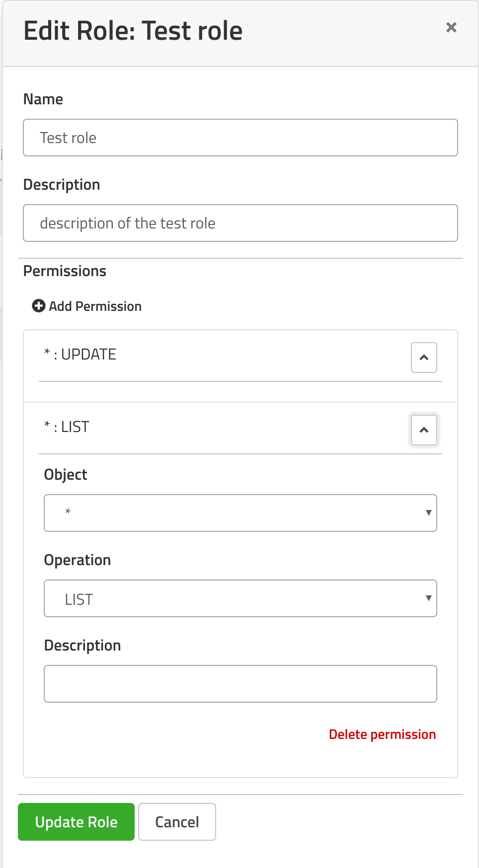Close the Edit Role dialog with X

[x=451, y=27]
